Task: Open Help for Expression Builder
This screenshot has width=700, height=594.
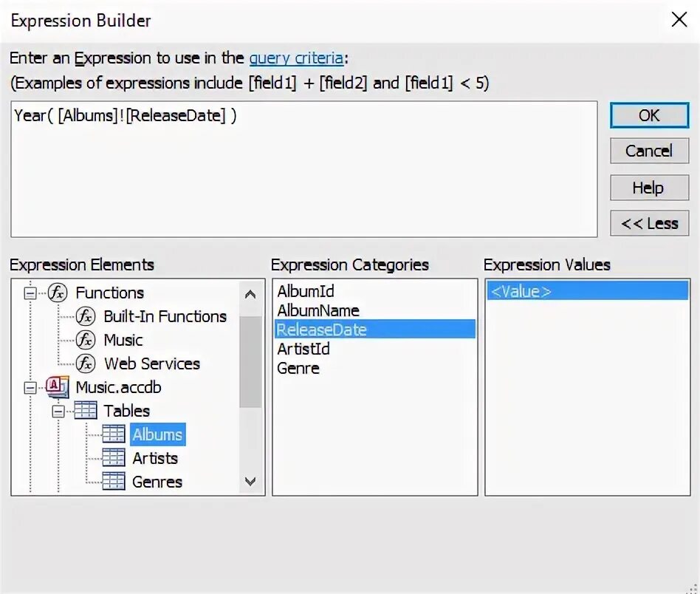Action: coord(649,188)
